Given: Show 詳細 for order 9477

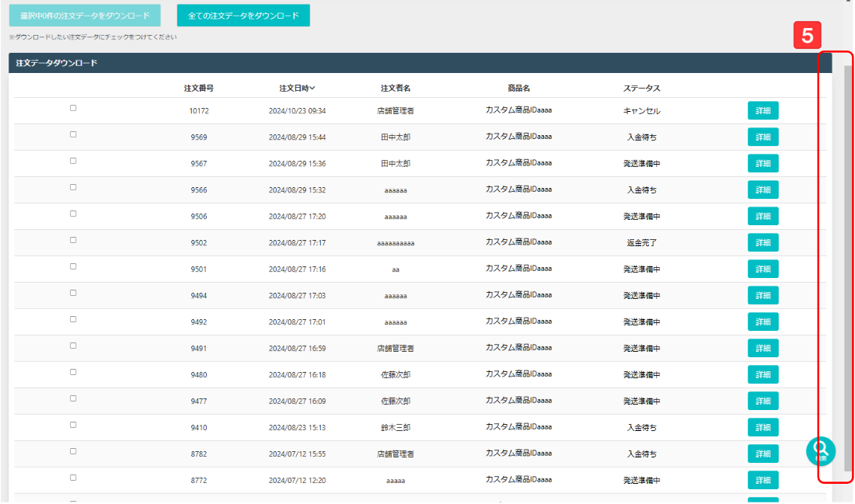Looking at the screenshot, I should 763,401.
